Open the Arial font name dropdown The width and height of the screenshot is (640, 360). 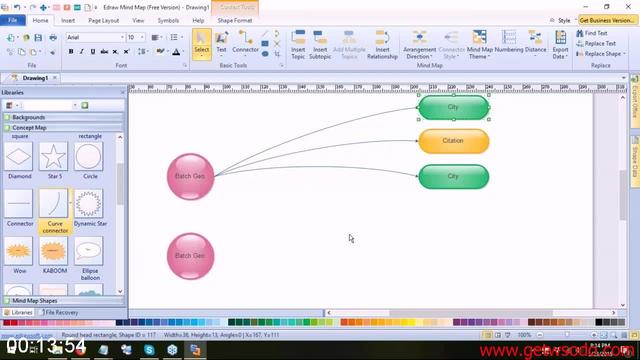point(122,38)
